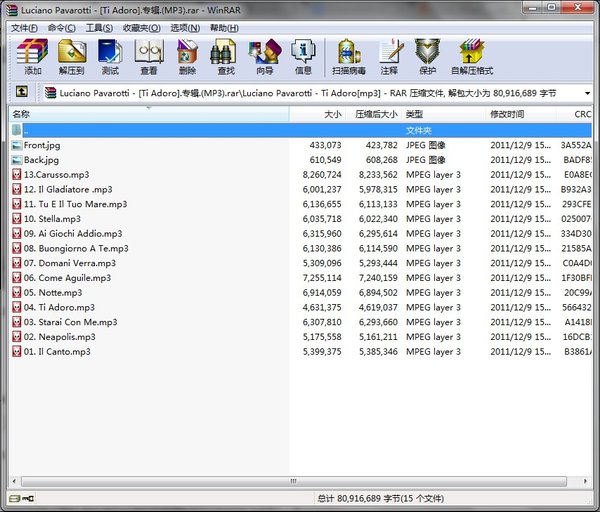Click the size value 8,260,724

point(322,175)
